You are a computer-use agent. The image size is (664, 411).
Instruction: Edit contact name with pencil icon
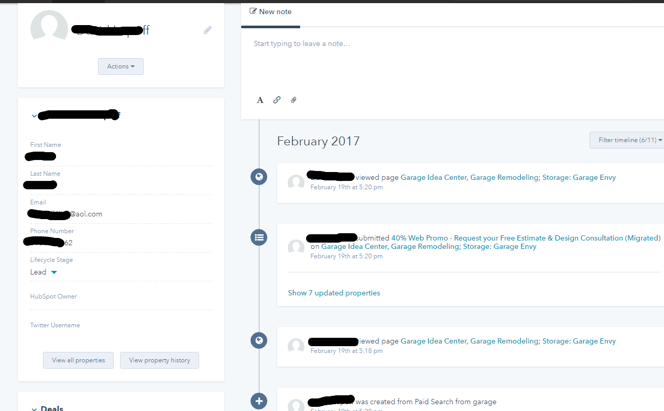(x=208, y=30)
